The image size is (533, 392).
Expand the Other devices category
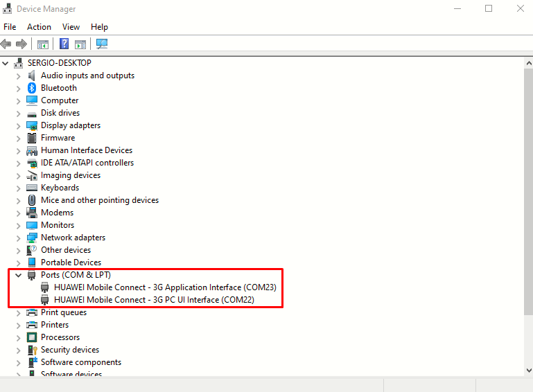(x=18, y=251)
